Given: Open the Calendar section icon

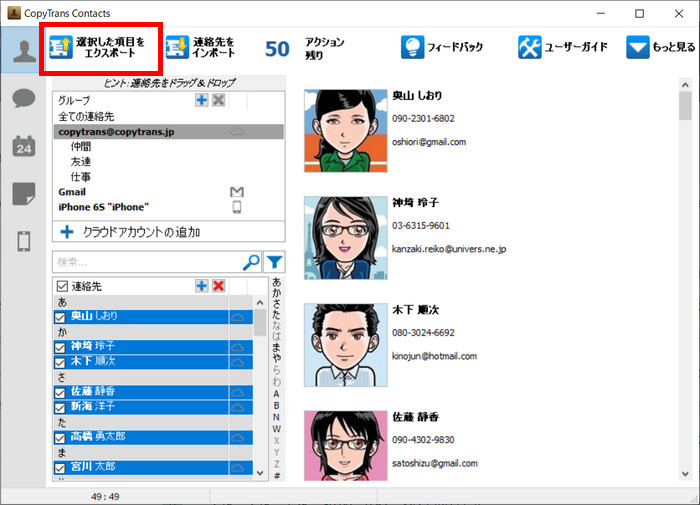Looking at the screenshot, I should click(24, 146).
